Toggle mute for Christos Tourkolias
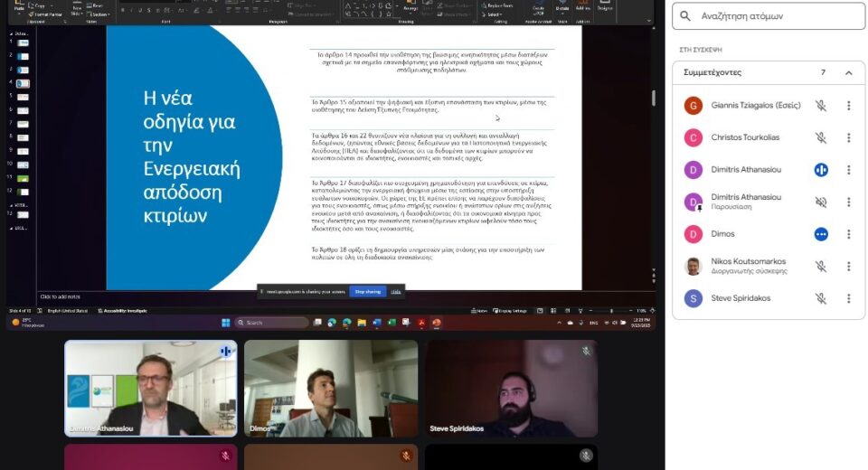Screen dimensions: 868x470 point(821,137)
